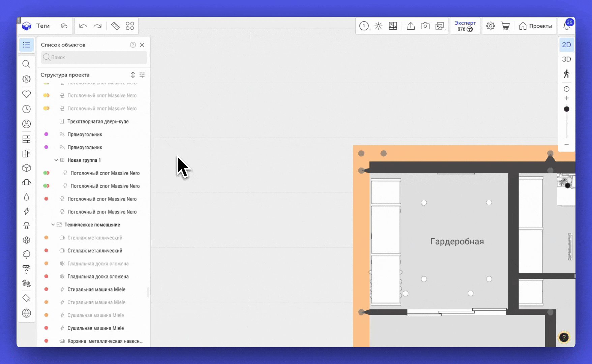Select Корзина металлическая item in list
The width and height of the screenshot is (592, 364).
(x=105, y=341)
